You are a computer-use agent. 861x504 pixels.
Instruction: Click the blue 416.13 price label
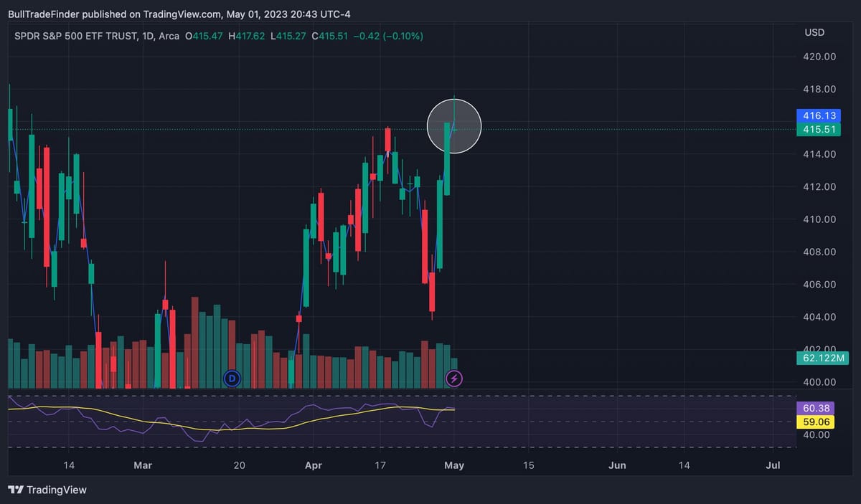(818, 115)
